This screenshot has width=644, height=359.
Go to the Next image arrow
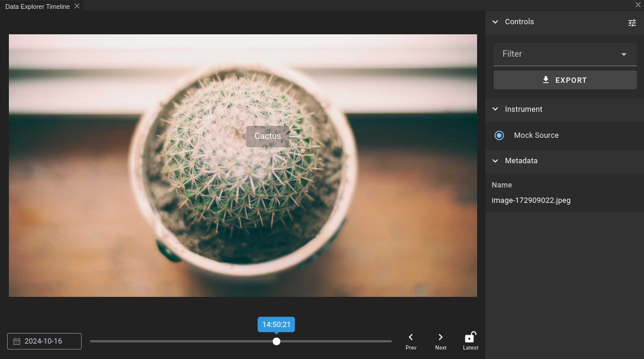click(440, 337)
